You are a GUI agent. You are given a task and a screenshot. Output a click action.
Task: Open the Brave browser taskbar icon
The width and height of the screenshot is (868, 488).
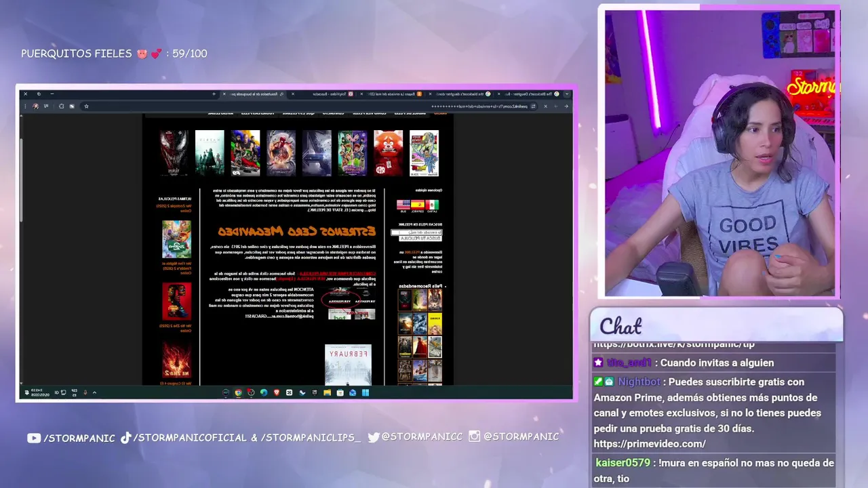coord(277,392)
